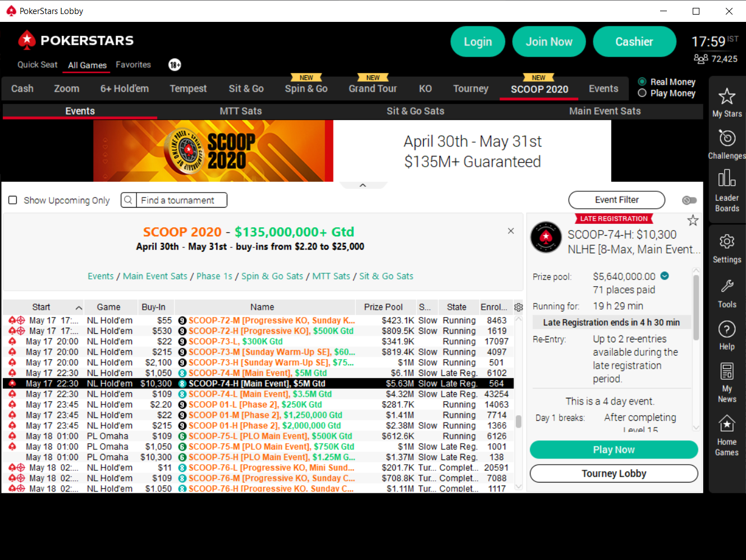Viewport: 746px width, 560px height.
Task: Select SCOOP-73-L $300K Gtd row
Action: point(258,342)
